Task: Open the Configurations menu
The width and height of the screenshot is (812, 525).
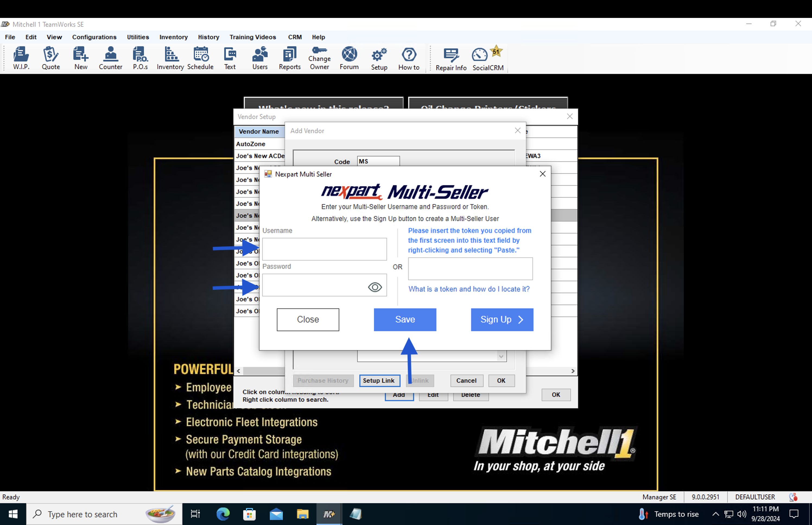Action: (94, 37)
